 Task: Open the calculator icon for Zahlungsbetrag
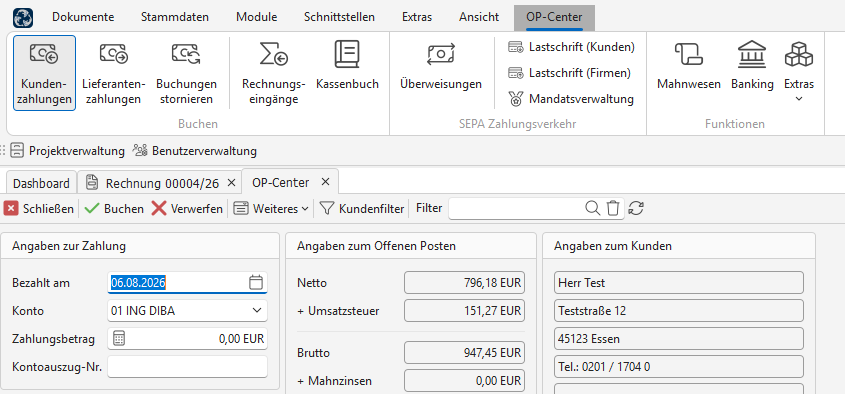119,338
